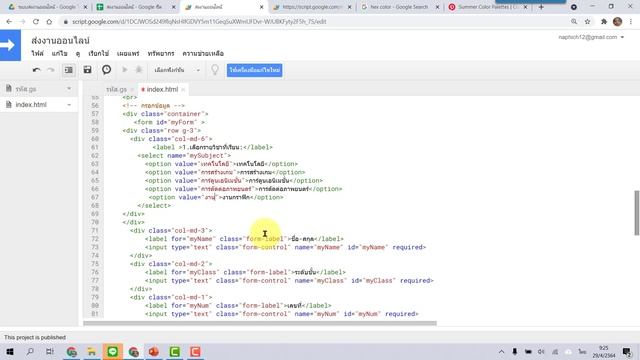Image resolution: width=640 pixels, height=360 pixels.
Task: Toggle the indent formatting icon
Action: coord(69,70)
